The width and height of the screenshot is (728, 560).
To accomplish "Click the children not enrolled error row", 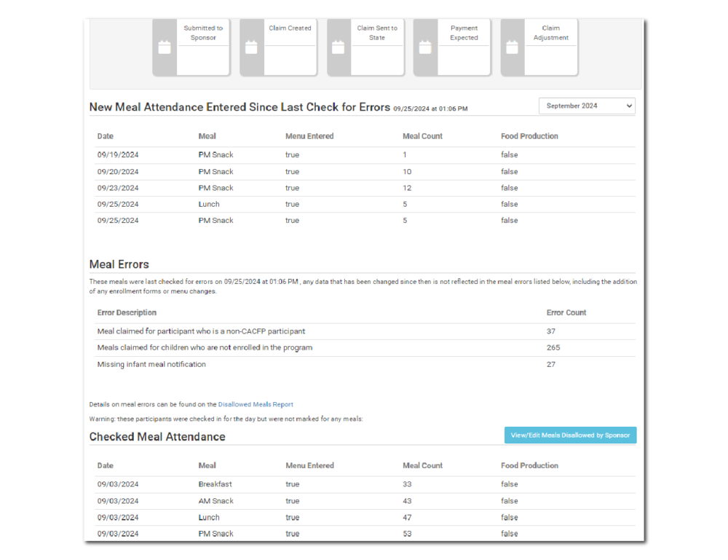I will click(291, 347).
